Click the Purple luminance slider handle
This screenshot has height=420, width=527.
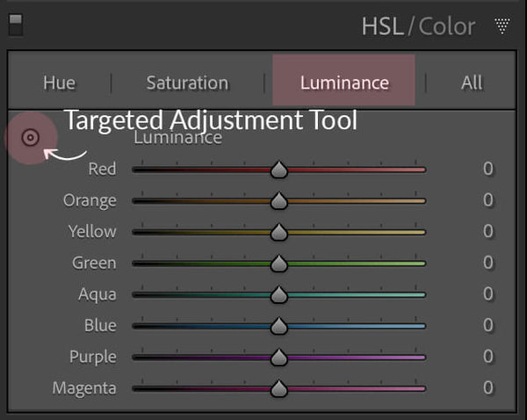point(279,357)
